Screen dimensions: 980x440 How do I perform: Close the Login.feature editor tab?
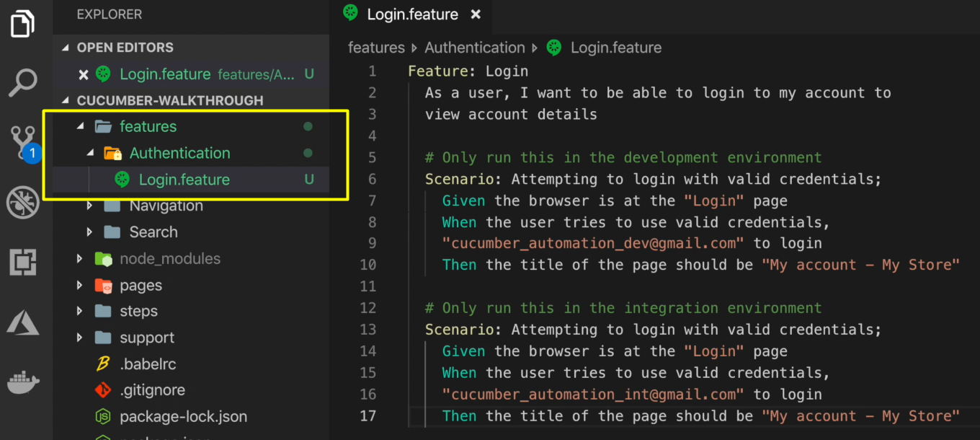(x=476, y=14)
